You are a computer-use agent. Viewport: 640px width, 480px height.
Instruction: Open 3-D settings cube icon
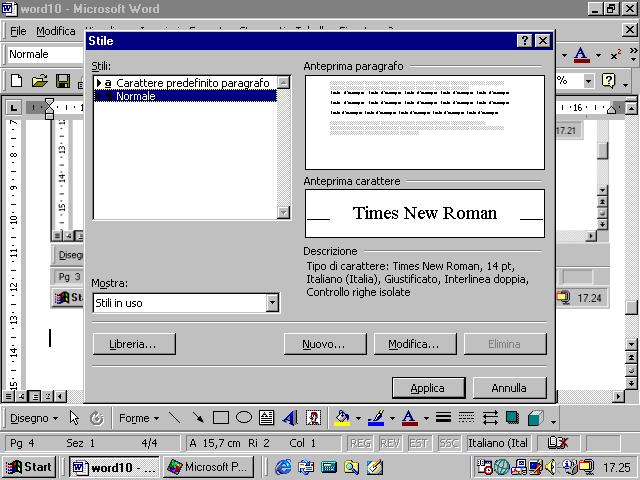click(536, 418)
